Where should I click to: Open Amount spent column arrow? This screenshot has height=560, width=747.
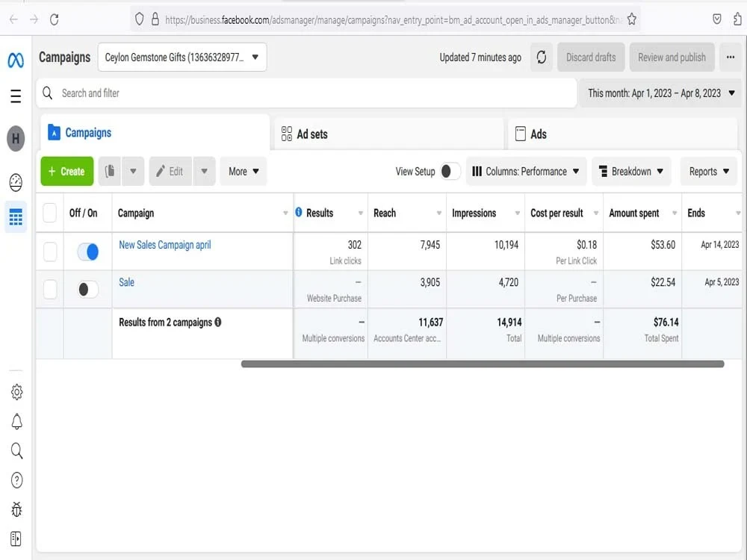coord(675,213)
